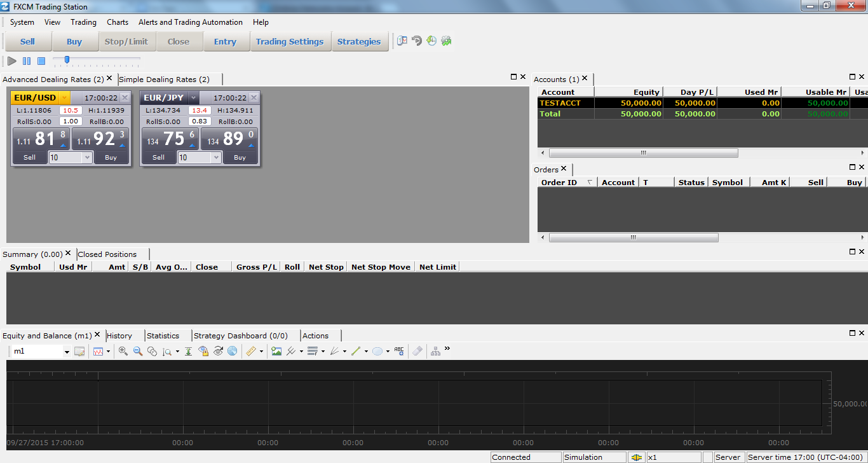Stop the simulation playback
Image resolution: width=868 pixels, height=463 pixels.
pos(41,61)
